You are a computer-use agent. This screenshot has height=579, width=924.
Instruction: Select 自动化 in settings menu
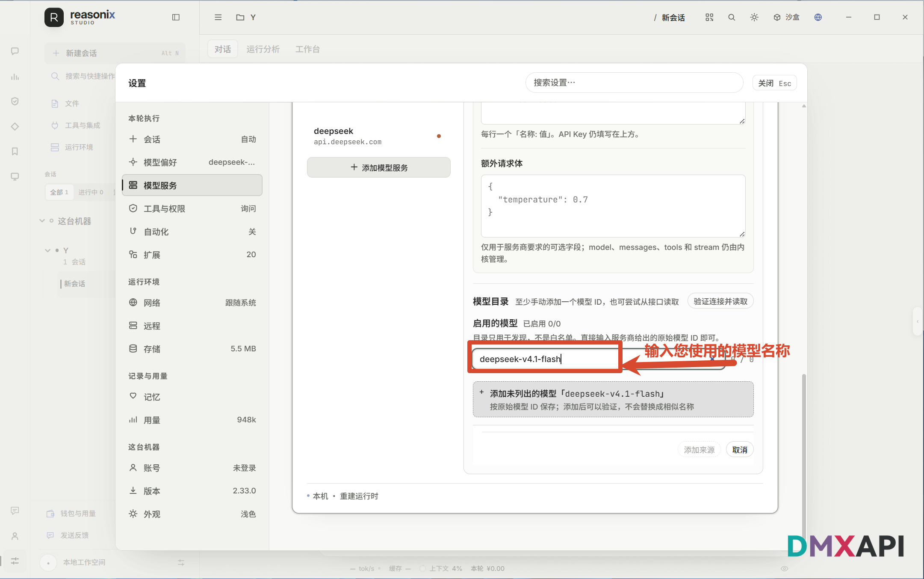pyautogui.click(x=192, y=232)
